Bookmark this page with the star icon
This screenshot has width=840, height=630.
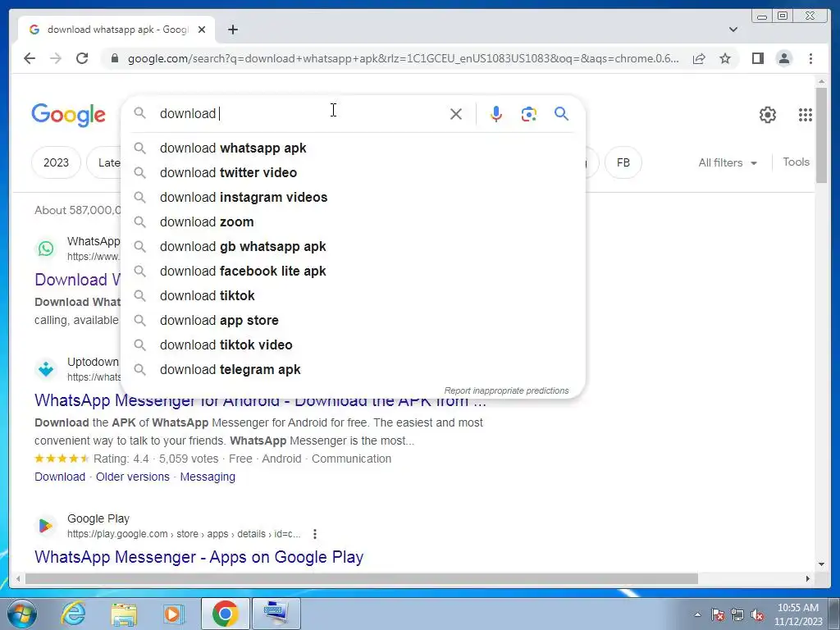point(725,58)
